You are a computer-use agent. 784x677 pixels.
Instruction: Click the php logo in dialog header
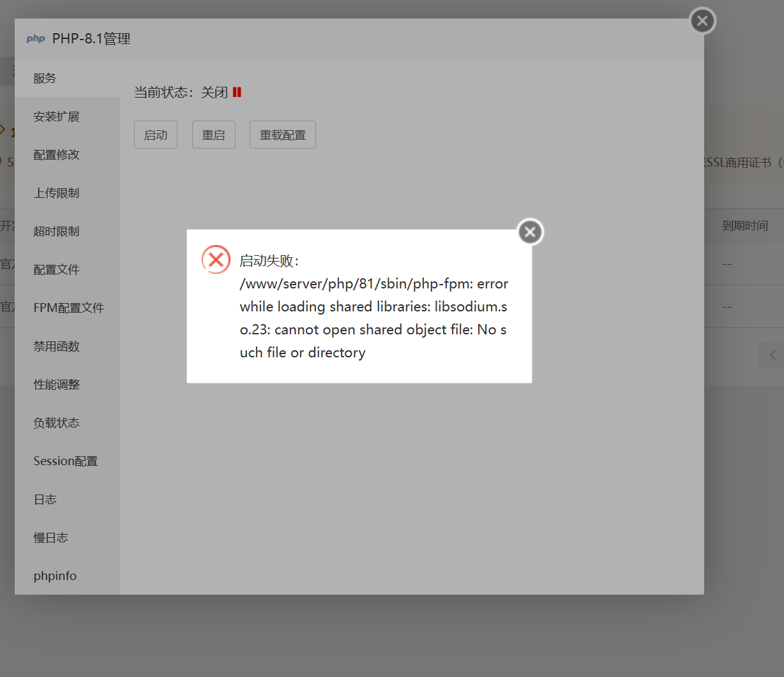pyautogui.click(x=36, y=39)
